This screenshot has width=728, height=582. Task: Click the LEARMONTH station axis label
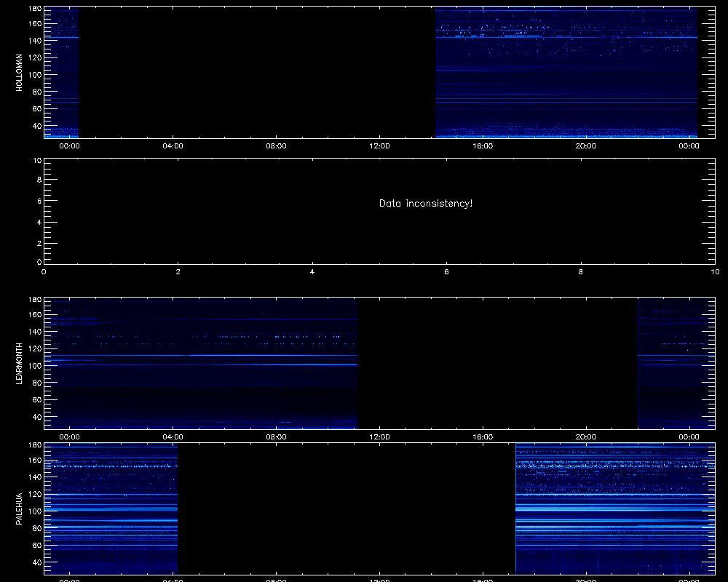point(19,364)
